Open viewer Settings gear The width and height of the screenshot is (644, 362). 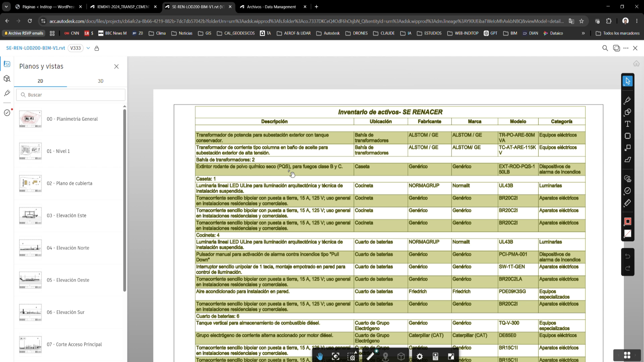[420, 356]
